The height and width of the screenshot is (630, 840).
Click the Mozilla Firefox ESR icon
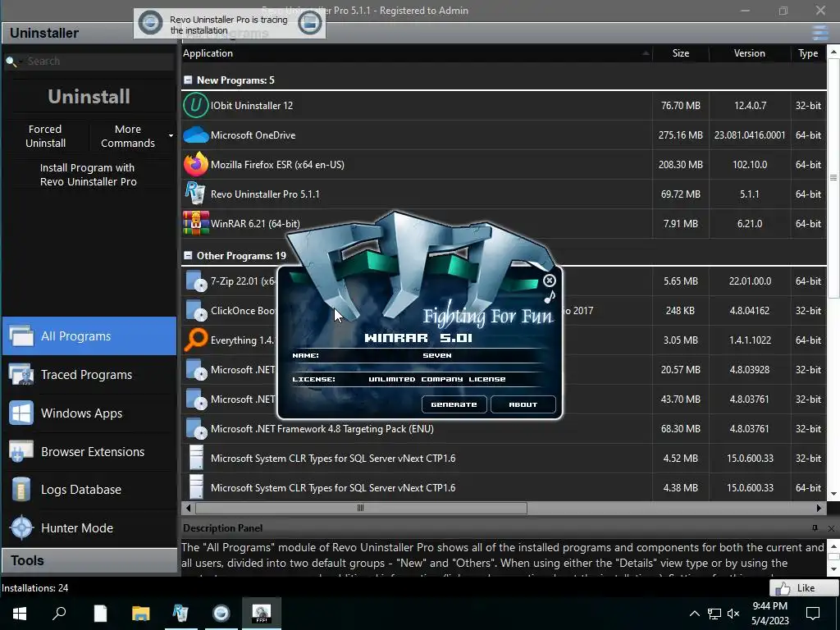click(195, 164)
